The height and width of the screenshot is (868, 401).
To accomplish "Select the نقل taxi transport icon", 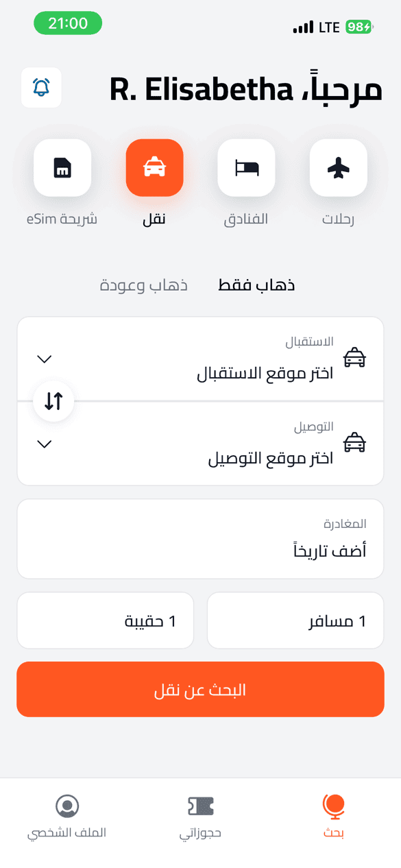I will click(x=154, y=168).
